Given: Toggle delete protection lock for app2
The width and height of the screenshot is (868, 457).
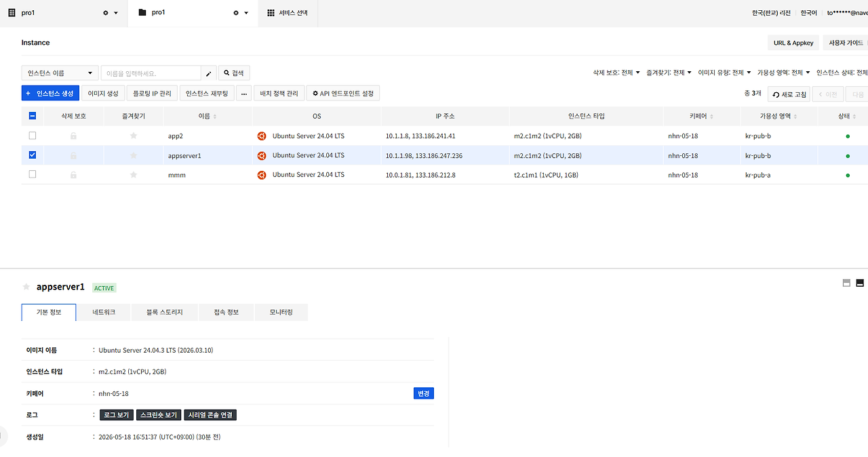Looking at the screenshot, I should click(x=73, y=136).
